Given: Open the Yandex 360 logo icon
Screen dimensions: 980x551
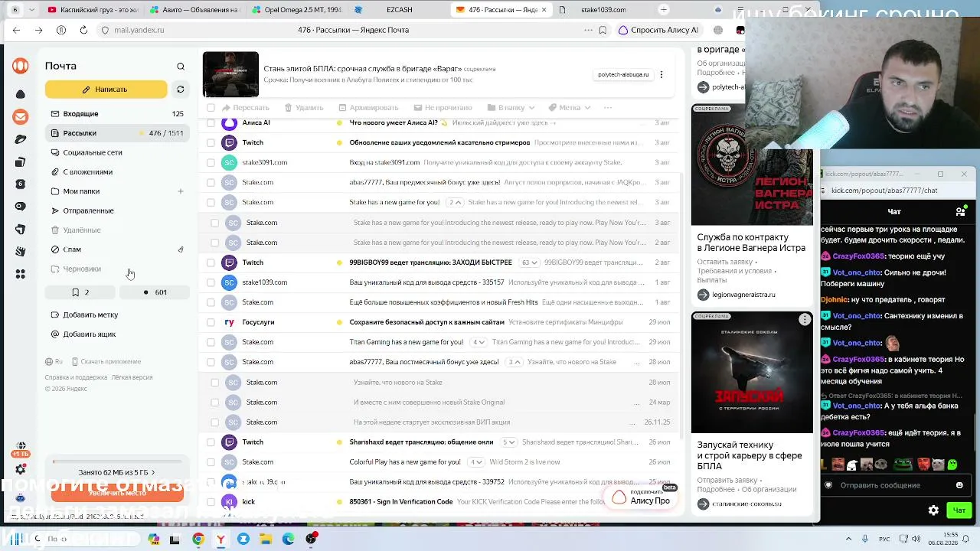Looking at the screenshot, I should pyautogui.click(x=21, y=66).
